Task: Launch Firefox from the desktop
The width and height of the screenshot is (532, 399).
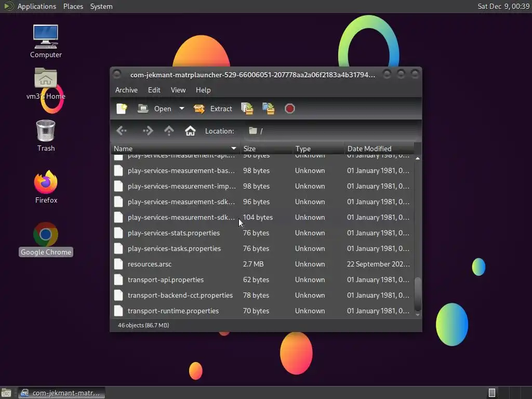Action: pos(46,187)
